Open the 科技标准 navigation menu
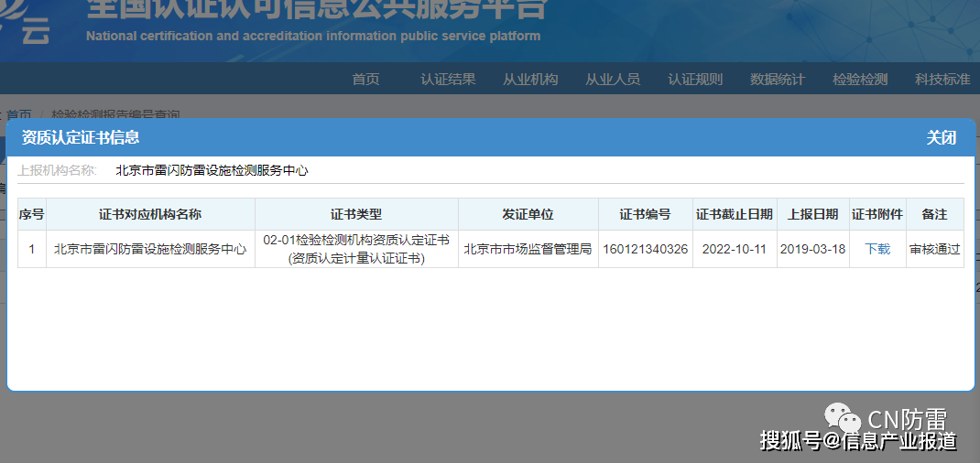Screen dimensions: 980x463 pyautogui.click(x=942, y=80)
